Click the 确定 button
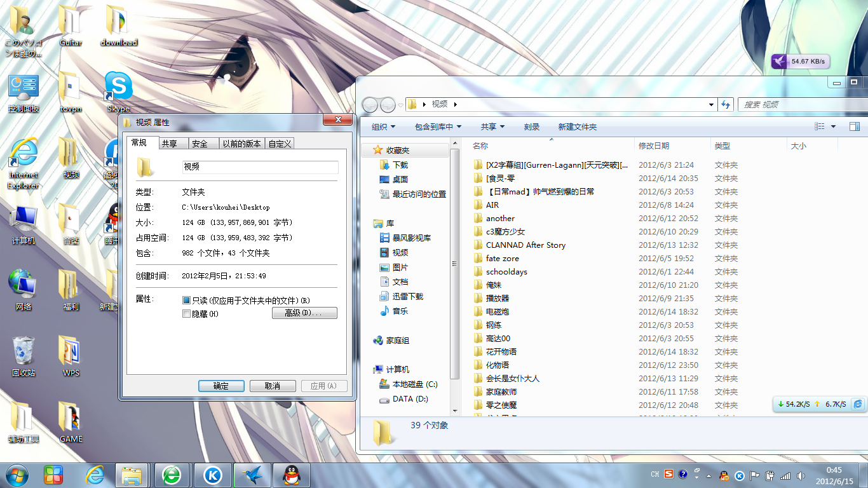This screenshot has width=868, height=488. [x=221, y=386]
